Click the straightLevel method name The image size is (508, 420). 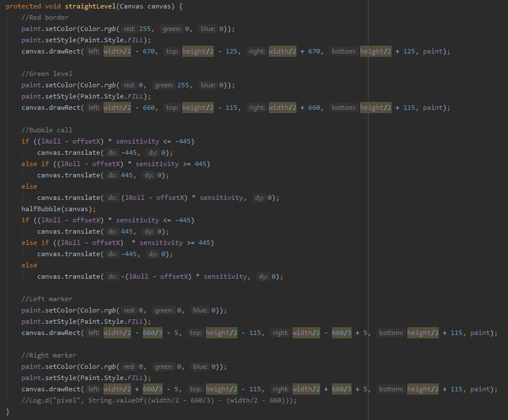pyautogui.click(x=90, y=6)
